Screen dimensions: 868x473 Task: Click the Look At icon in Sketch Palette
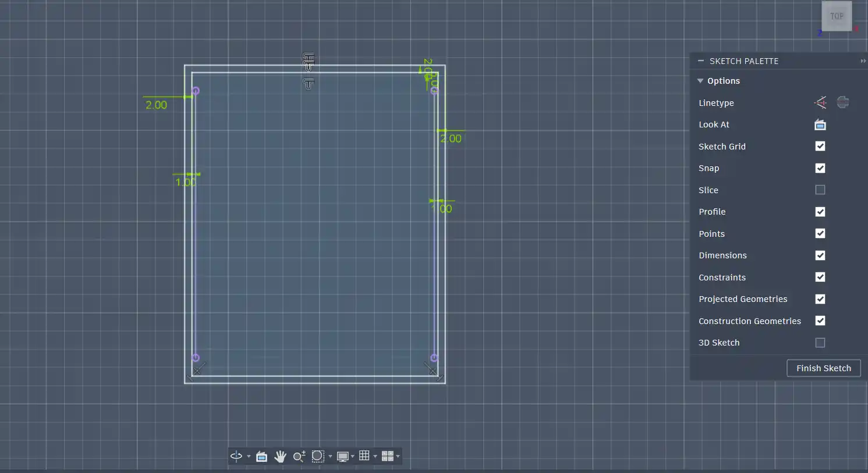tap(820, 125)
